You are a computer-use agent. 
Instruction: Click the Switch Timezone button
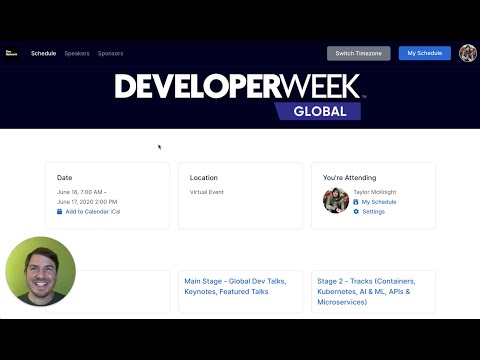pos(359,53)
